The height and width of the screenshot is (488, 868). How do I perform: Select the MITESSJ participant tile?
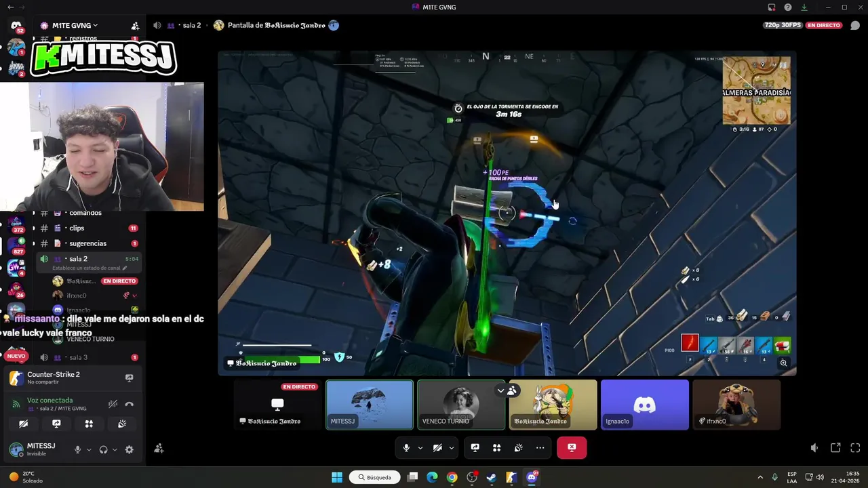click(370, 405)
